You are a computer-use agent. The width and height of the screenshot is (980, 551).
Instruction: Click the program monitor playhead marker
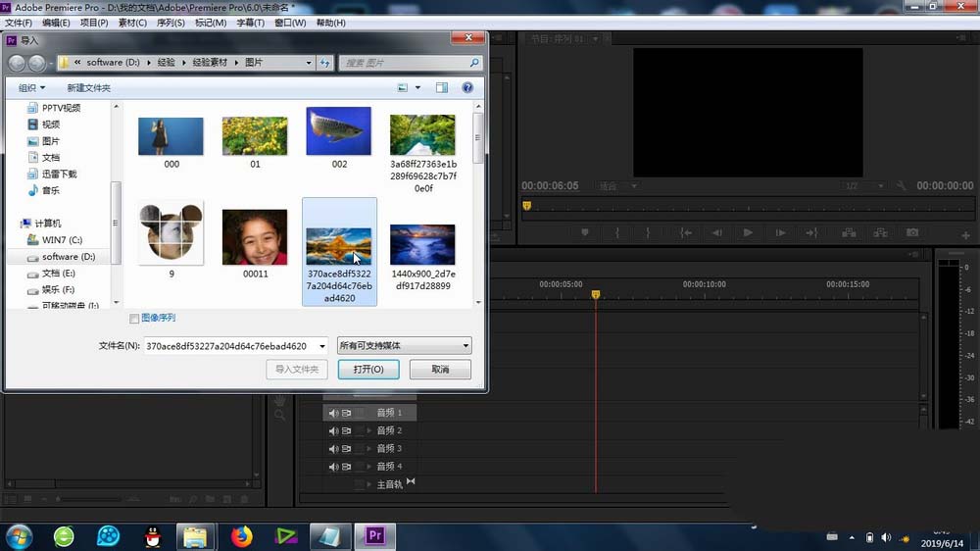[x=527, y=205]
